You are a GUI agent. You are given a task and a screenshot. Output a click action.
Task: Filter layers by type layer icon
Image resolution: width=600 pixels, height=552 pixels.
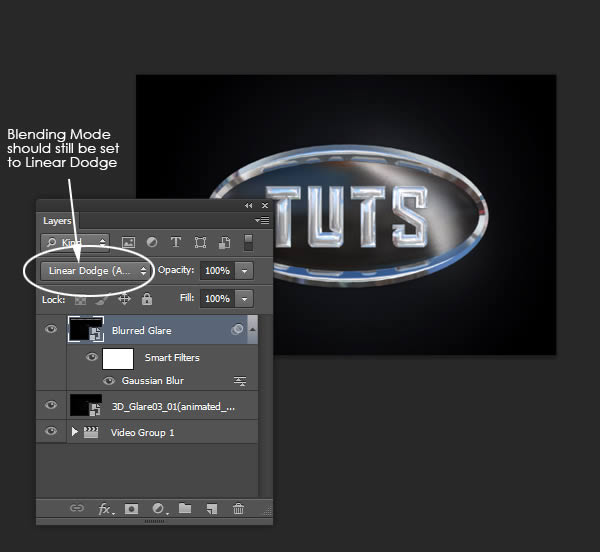[x=176, y=242]
